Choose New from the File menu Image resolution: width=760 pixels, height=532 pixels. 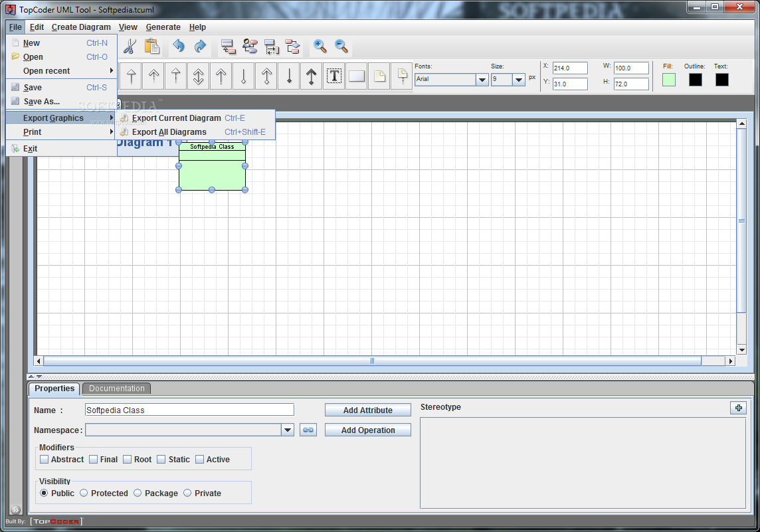62,43
